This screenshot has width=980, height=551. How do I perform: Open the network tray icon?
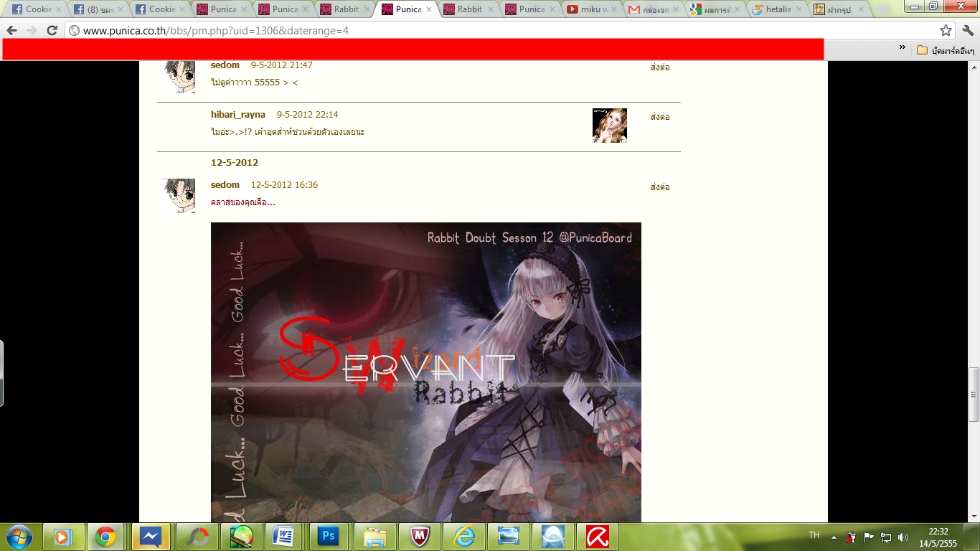[885, 537]
